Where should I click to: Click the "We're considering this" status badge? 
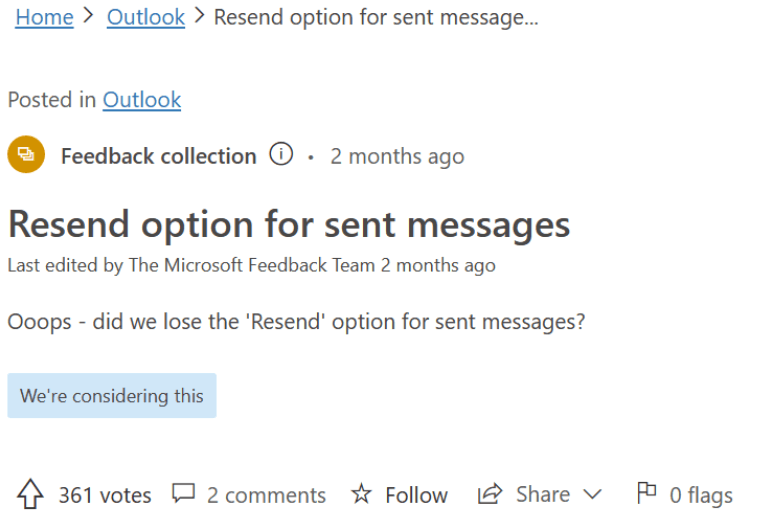point(112,396)
